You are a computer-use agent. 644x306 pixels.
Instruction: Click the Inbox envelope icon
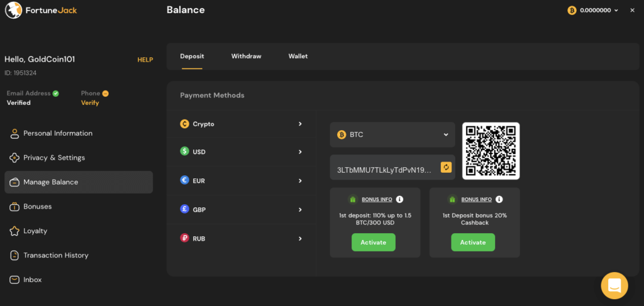pyautogui.click(x=15, y=280)
